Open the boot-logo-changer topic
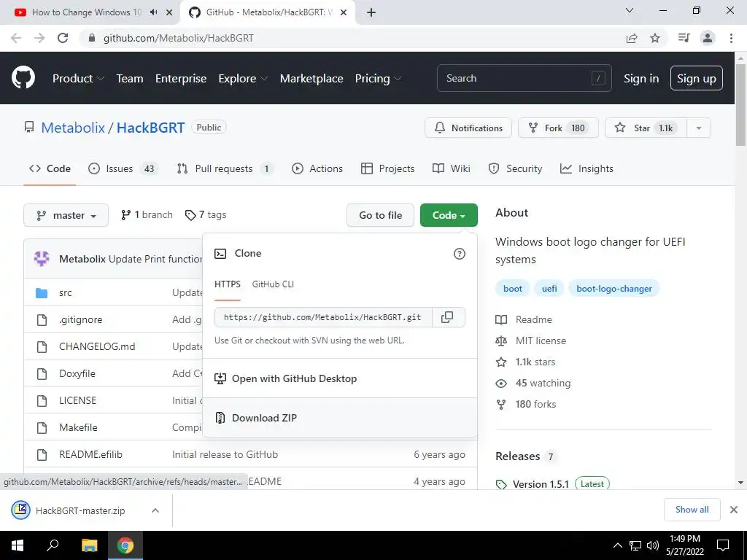Viewport: 747px width, 560px height. [614, 289]
